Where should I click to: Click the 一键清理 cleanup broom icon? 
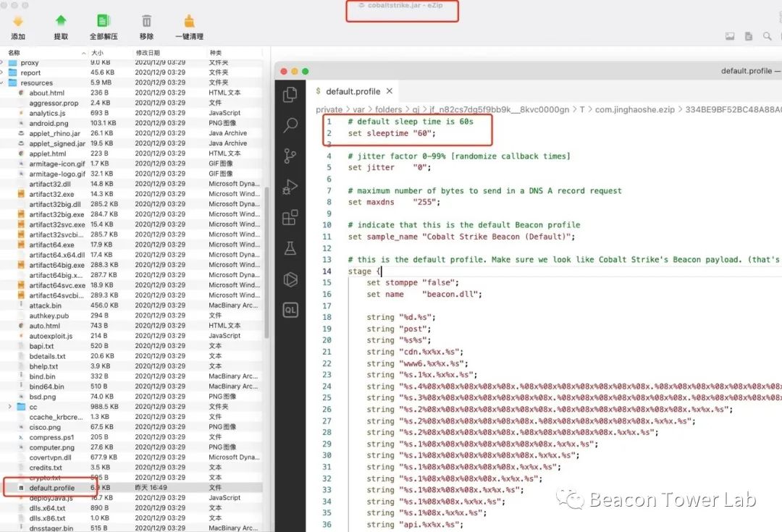[189, 22]
